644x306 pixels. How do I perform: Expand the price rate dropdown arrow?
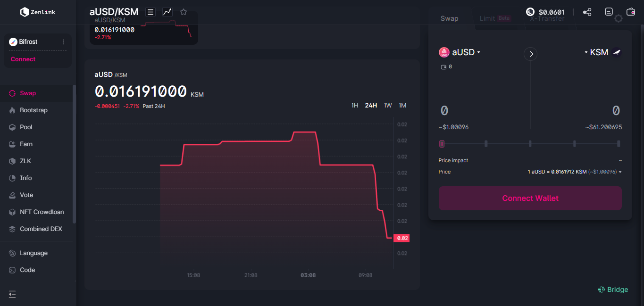[x=620, y=172]
